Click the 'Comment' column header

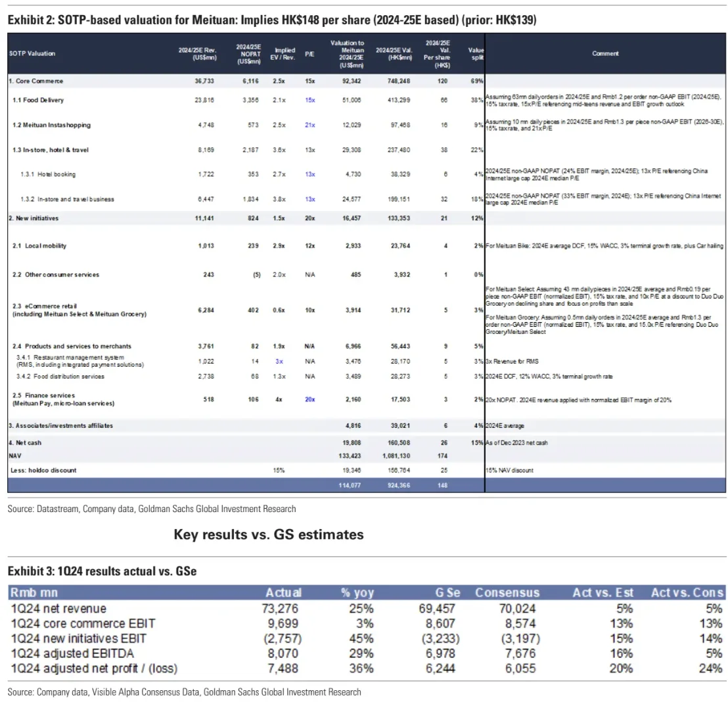coord(605,53)
